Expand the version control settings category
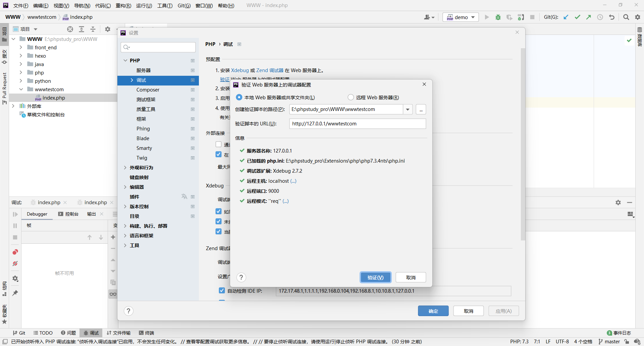The image size is (644, 346). tap(125, 206)
